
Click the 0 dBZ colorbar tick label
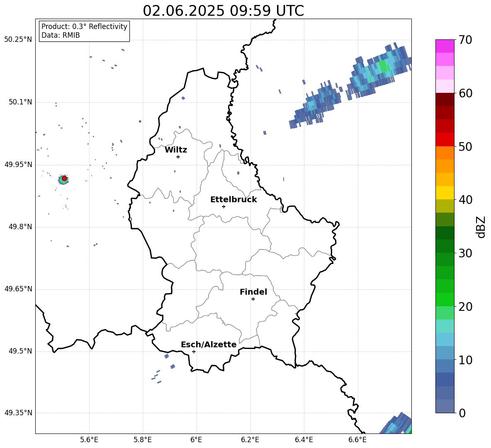(462, 413)
